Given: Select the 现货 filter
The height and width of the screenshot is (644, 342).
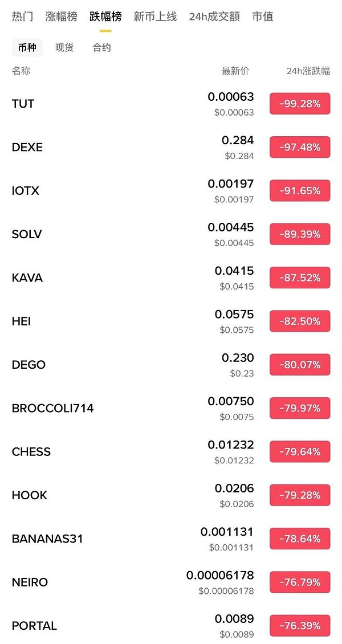Looking at the screenshot, I should [64, 48].
